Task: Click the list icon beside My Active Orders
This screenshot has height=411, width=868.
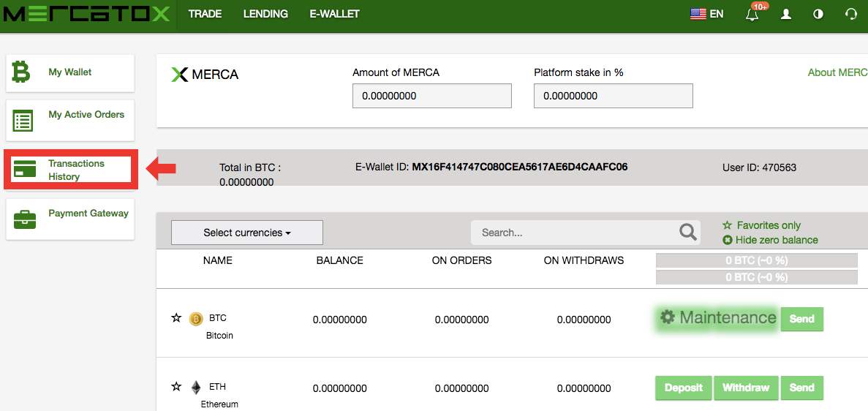Action: point(23,120)
